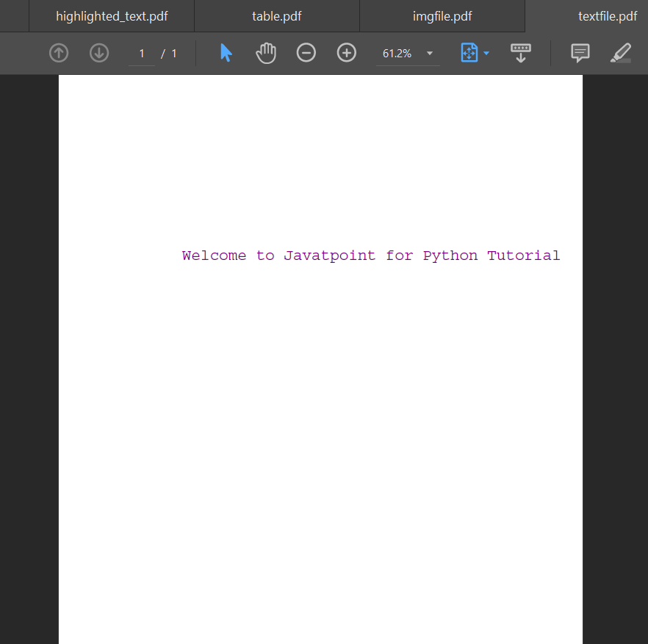Zoom out using the minus icon
This screenshot has height=644, width=648.
(x=306, y=52)
